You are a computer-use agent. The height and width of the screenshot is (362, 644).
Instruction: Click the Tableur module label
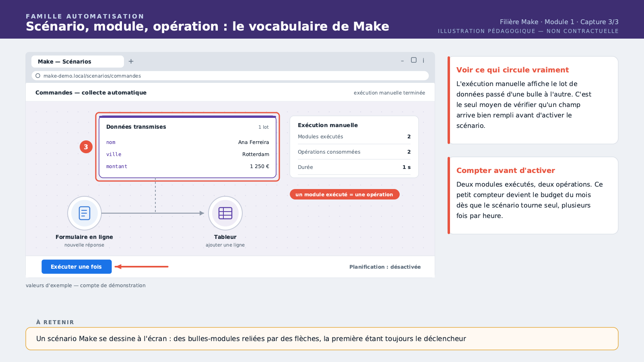(x=225, y=237)
